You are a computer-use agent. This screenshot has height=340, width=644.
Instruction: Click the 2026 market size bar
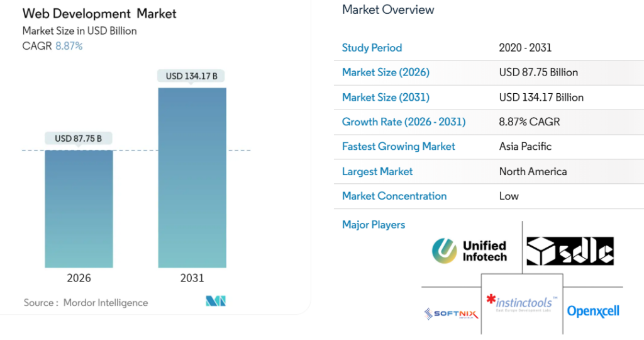(79, 208)
